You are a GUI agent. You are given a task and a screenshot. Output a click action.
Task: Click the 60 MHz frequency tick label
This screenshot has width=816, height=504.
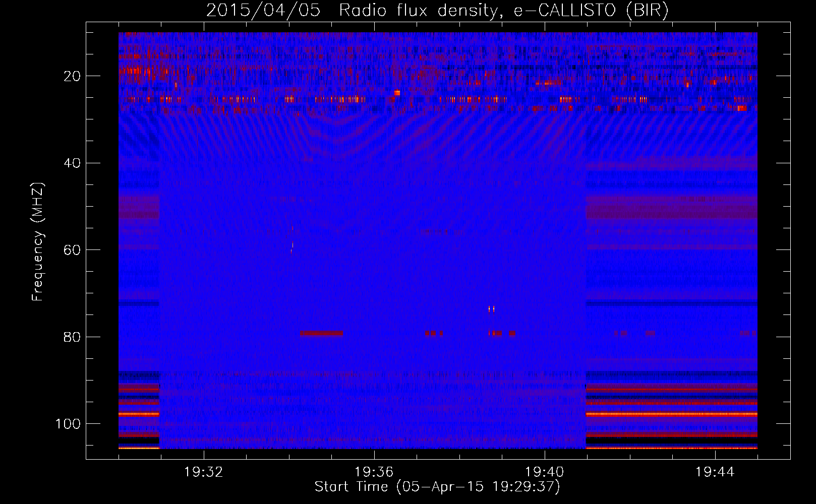coord(72,250)
